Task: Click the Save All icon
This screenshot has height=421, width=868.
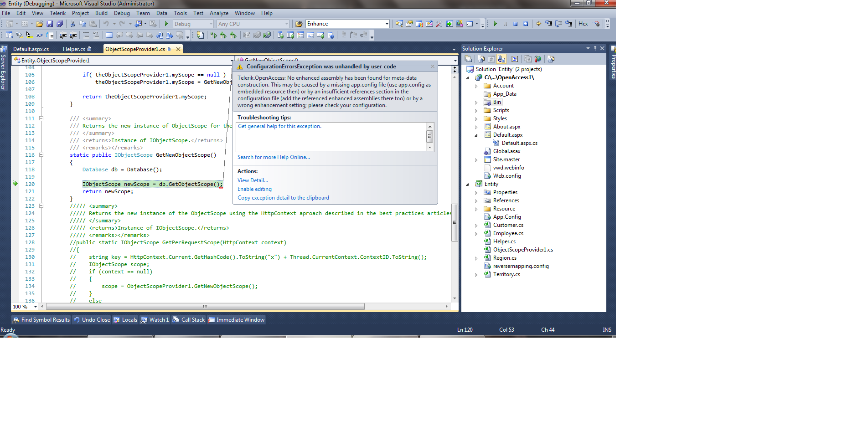Action: coord(59,24)
